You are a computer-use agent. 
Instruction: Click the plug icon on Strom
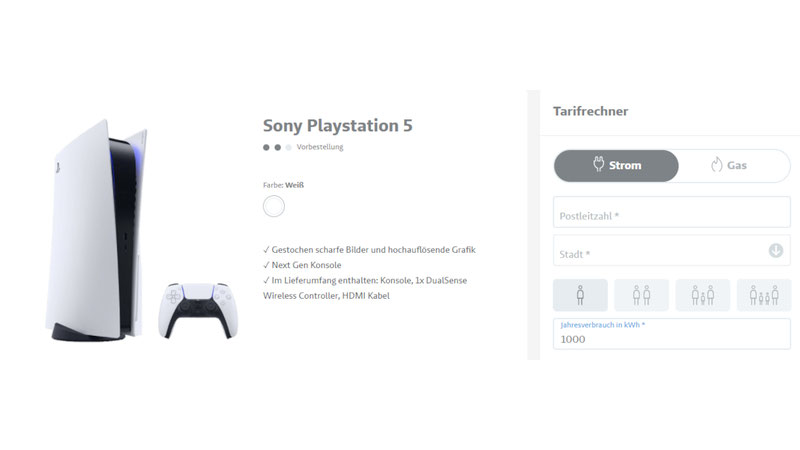point(598,164)
